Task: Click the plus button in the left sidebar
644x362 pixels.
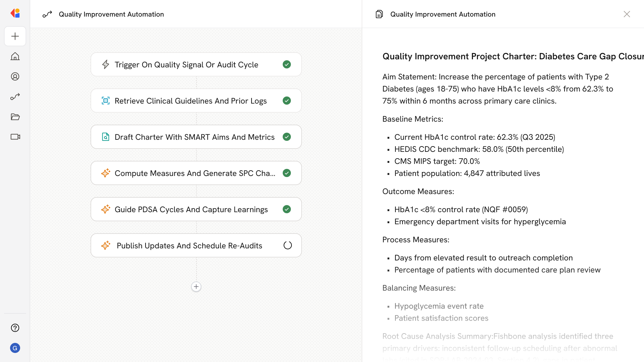Action: click(15, 36)
